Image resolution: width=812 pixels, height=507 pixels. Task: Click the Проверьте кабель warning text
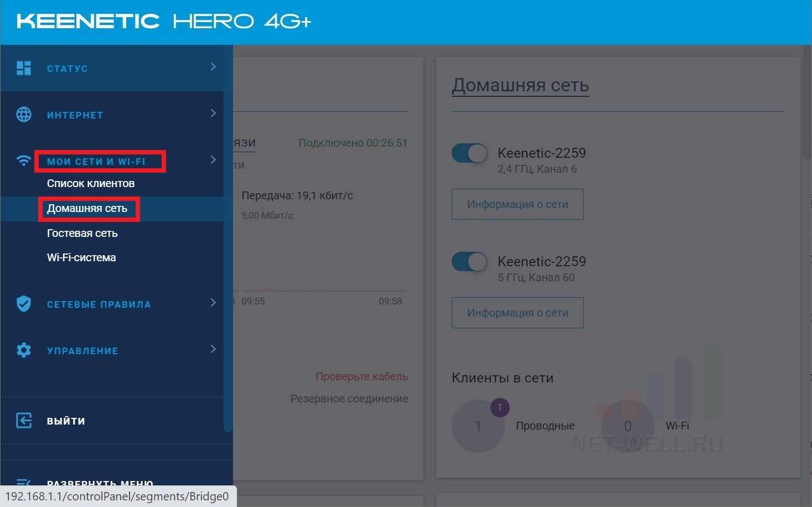pyautogui.click(x=362, y=376)
